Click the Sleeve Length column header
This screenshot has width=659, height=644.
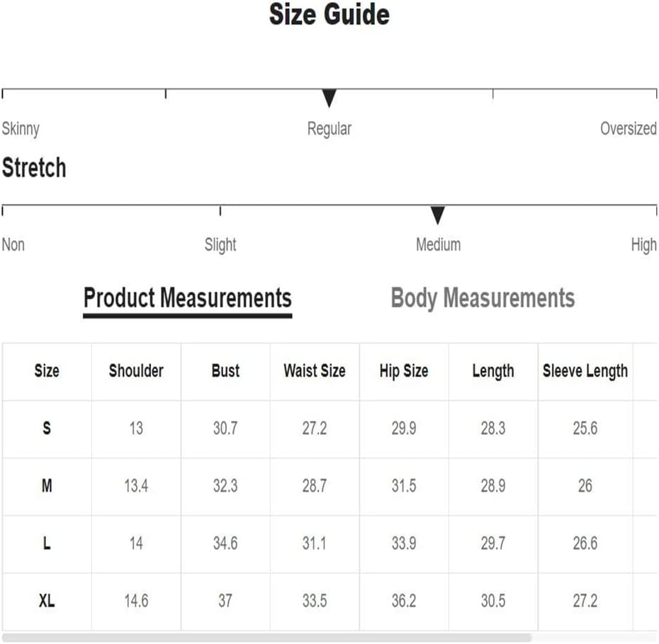pos(585,371)
